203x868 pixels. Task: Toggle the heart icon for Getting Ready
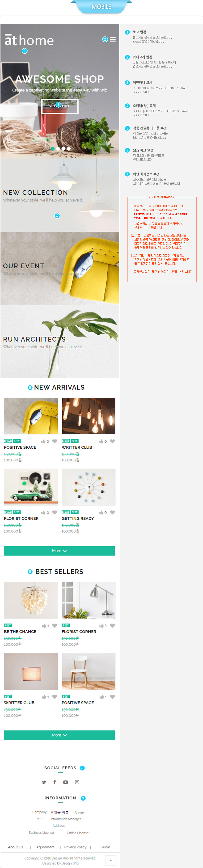(112, 512)
